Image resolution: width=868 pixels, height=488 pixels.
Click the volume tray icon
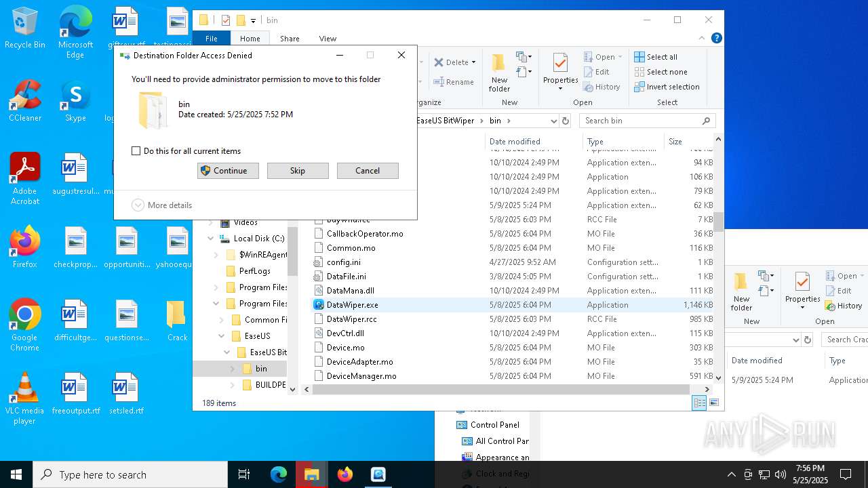click(781, 474)
